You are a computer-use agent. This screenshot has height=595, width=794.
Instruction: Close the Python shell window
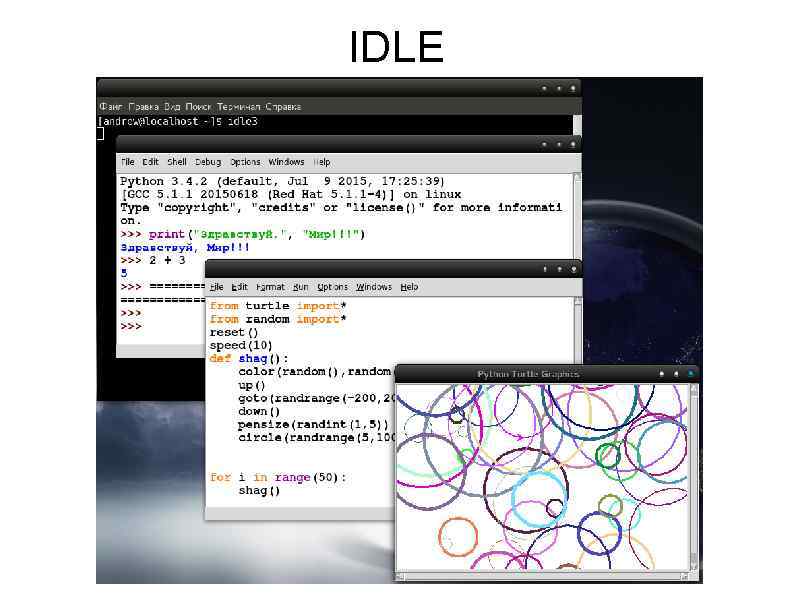573,144
